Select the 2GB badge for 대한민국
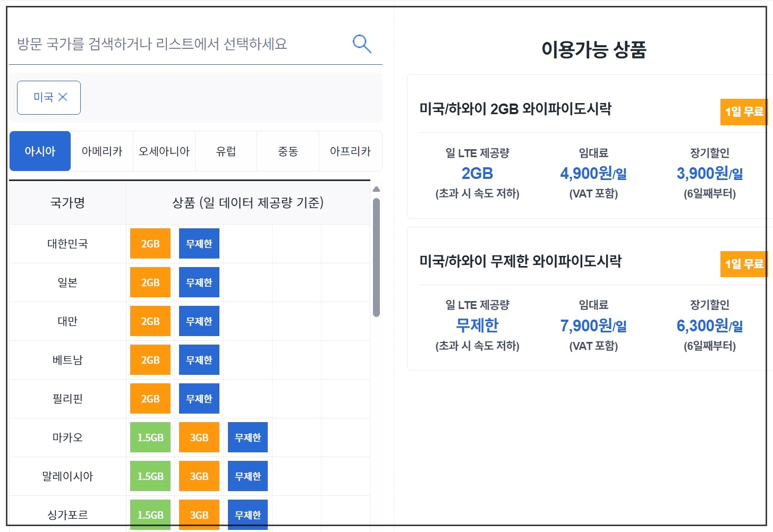 [150, 243]
